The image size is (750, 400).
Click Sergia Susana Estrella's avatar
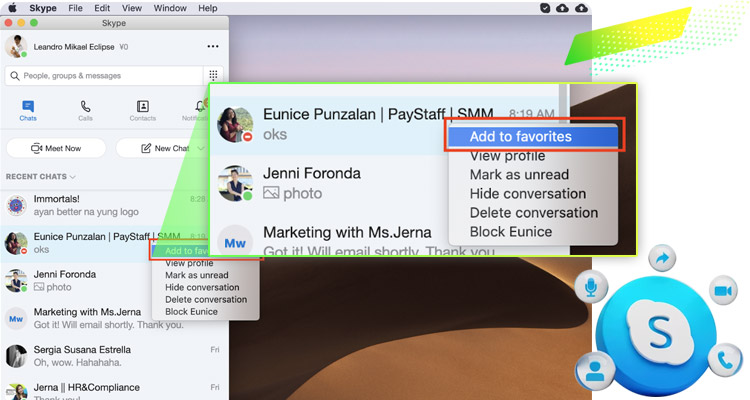[16, 356]
